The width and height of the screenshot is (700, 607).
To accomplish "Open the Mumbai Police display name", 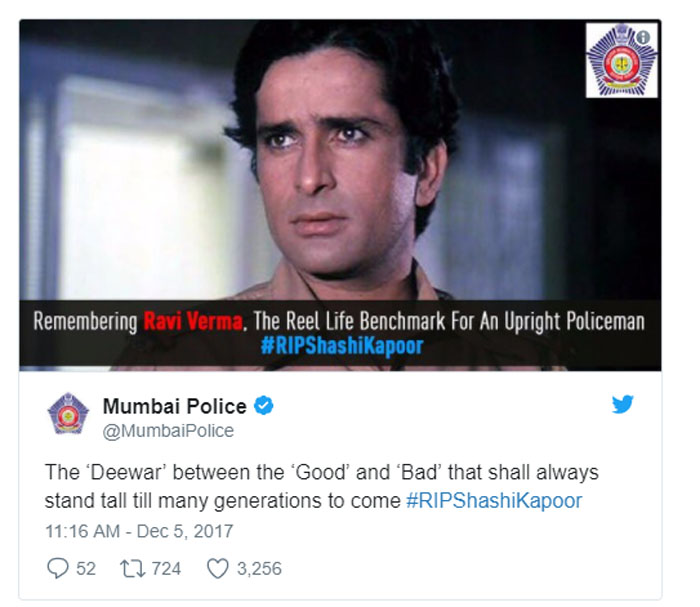I will (x=175, y=406).
